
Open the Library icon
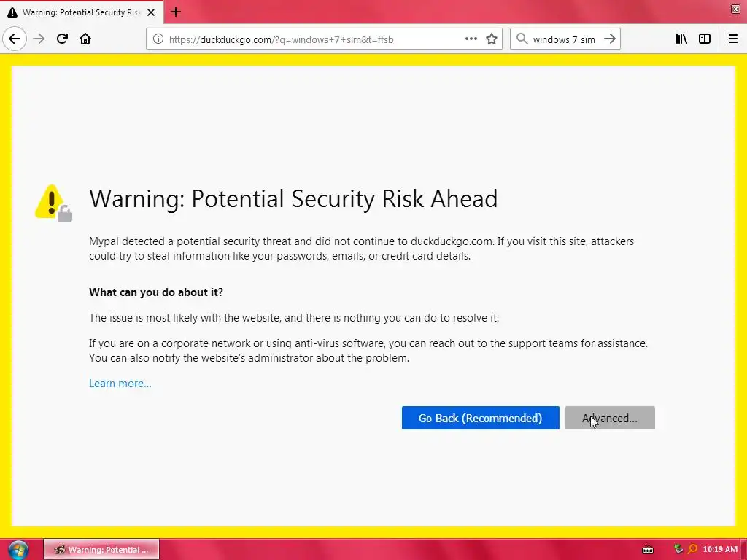[x=681, y=39]
